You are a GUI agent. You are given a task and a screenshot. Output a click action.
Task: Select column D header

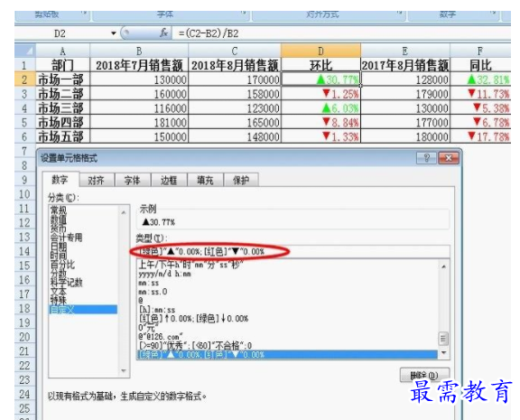[x=320, y=51]
